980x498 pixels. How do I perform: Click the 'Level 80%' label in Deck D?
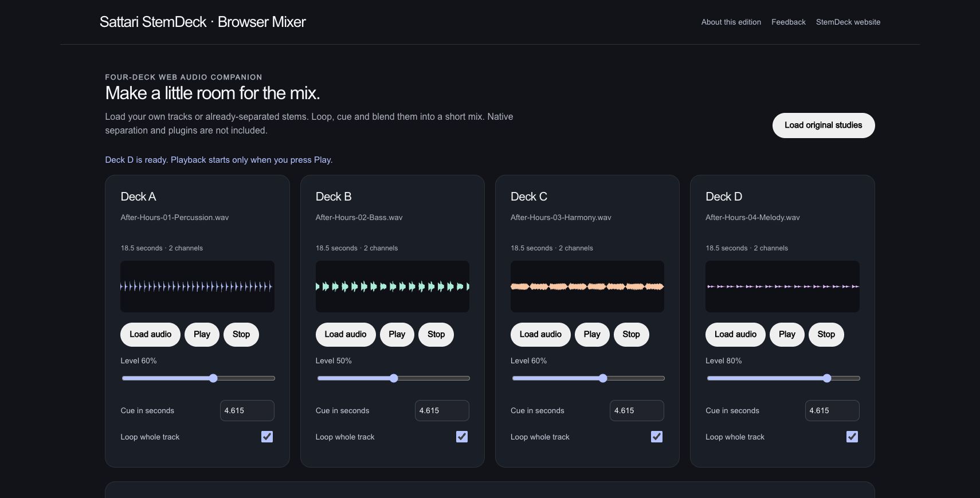coord(724,360)
